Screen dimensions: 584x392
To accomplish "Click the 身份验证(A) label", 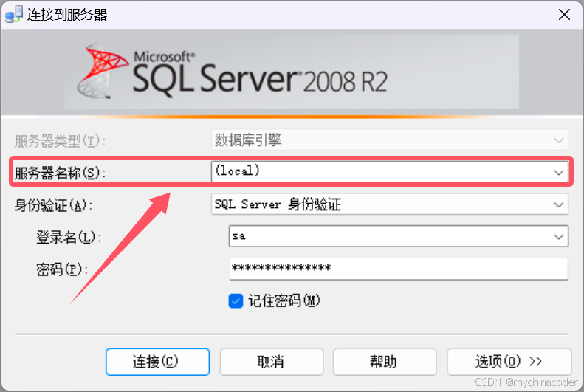I will click(53, 204).
